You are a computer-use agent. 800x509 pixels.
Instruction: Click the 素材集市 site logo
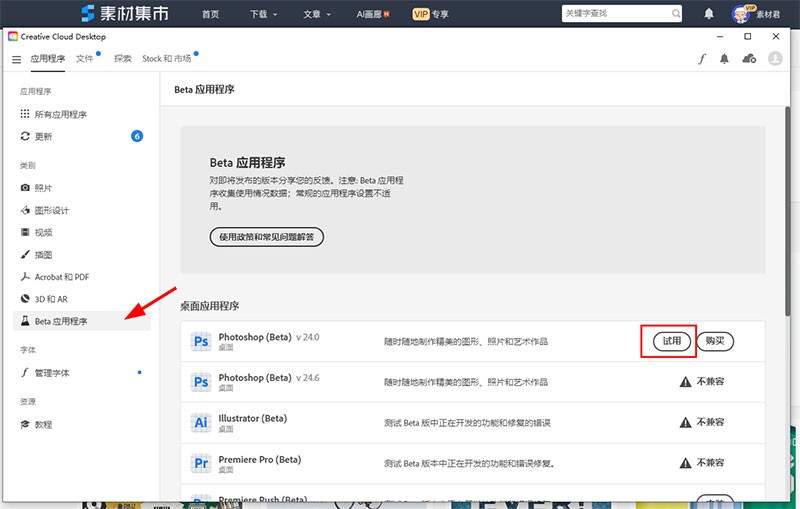click(x=125, y=13)
